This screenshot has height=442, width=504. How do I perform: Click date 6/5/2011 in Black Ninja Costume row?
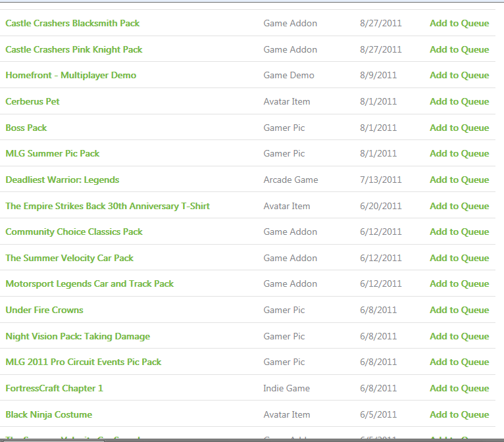coord(378,414)
